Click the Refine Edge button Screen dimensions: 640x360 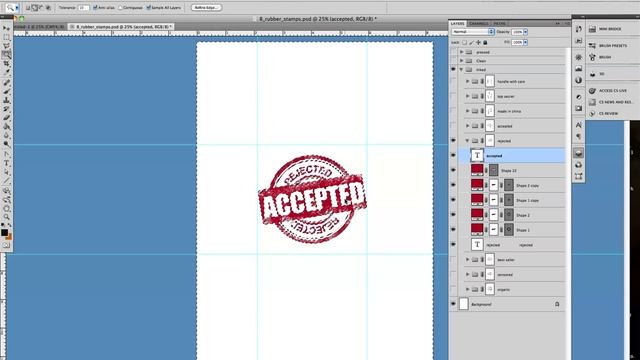click(207, 8)
